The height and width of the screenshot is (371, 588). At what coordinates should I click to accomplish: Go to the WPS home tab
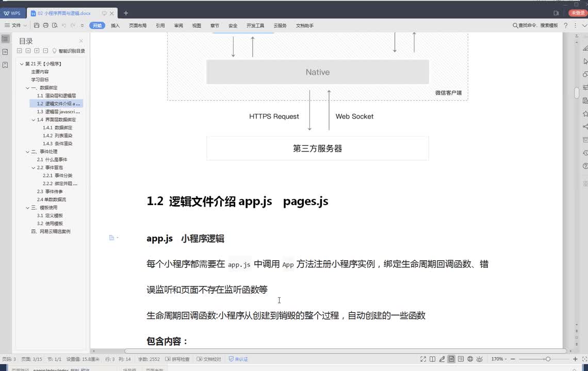(x=12, y=13)
